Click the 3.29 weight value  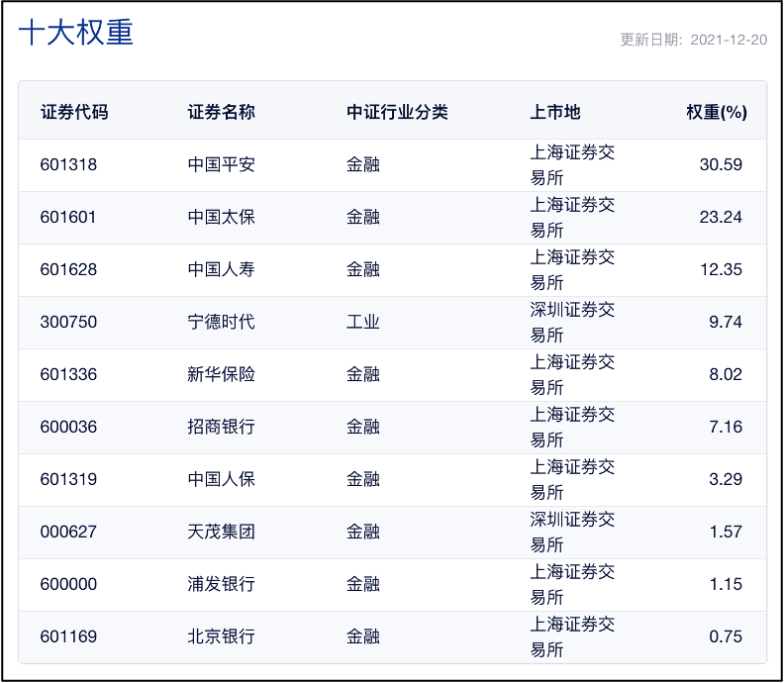coord(726,479)
